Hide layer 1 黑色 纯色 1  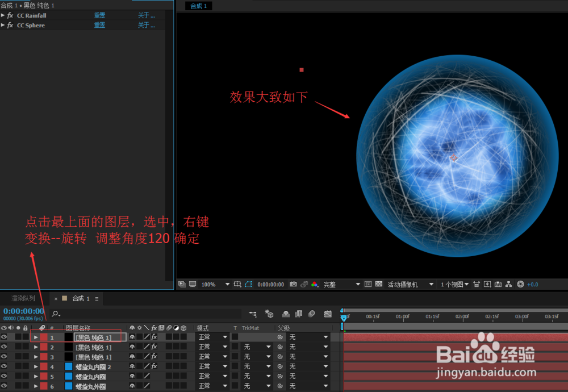4,337
